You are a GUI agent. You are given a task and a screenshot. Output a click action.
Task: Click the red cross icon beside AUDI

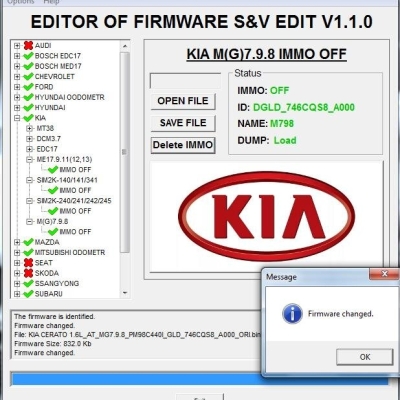click(29, 46)
